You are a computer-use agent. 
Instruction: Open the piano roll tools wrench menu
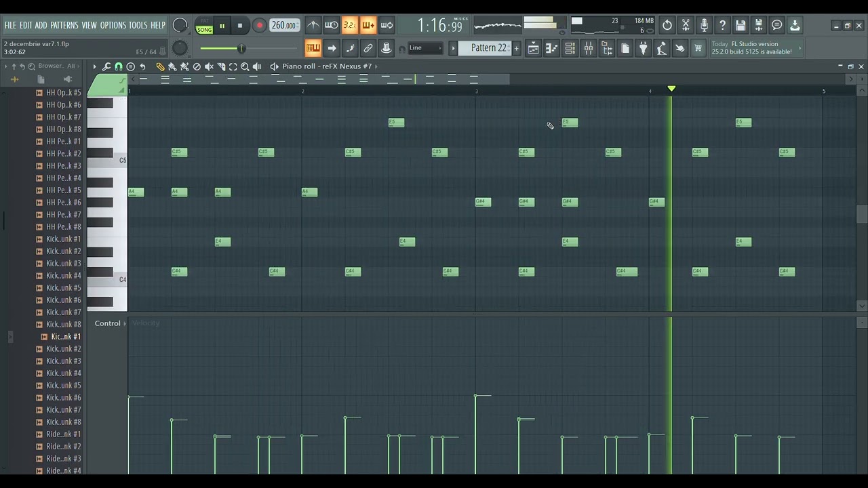[x=106, y=66]
